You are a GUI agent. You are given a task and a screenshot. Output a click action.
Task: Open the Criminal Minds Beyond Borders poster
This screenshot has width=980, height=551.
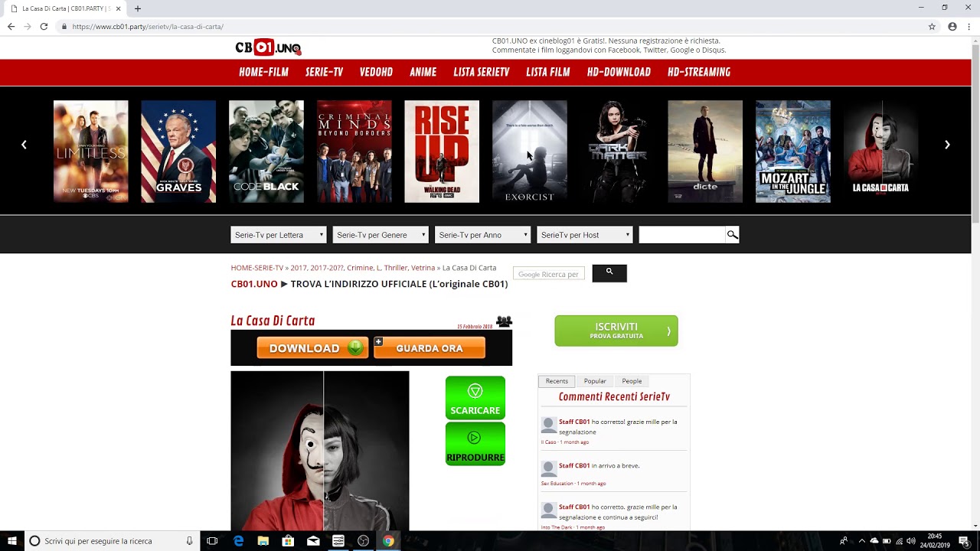pos(354,152)
